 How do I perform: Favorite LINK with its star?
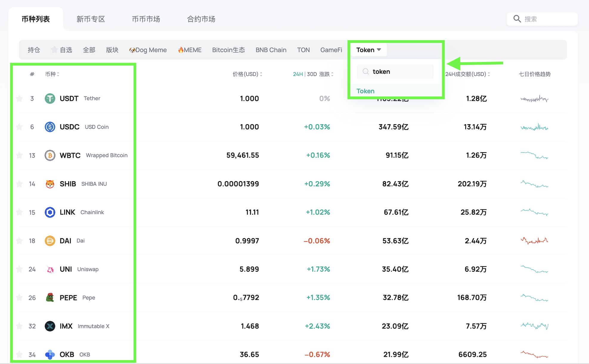19,212
